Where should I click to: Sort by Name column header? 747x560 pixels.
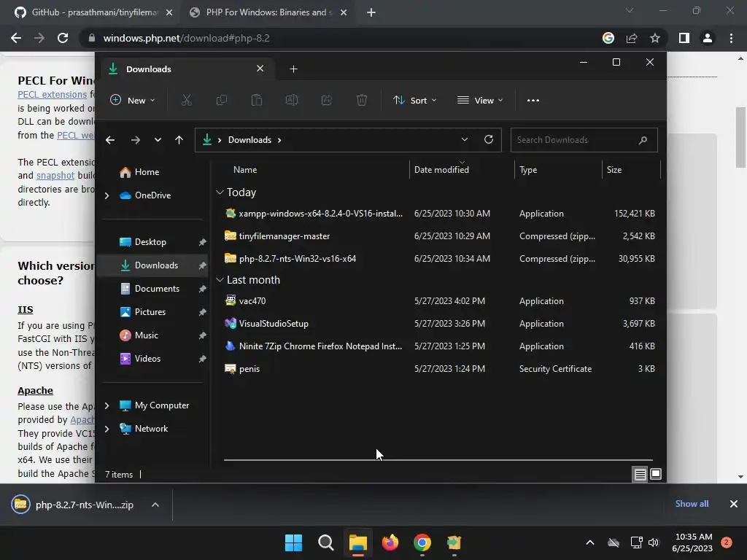[x=245, y=169]
